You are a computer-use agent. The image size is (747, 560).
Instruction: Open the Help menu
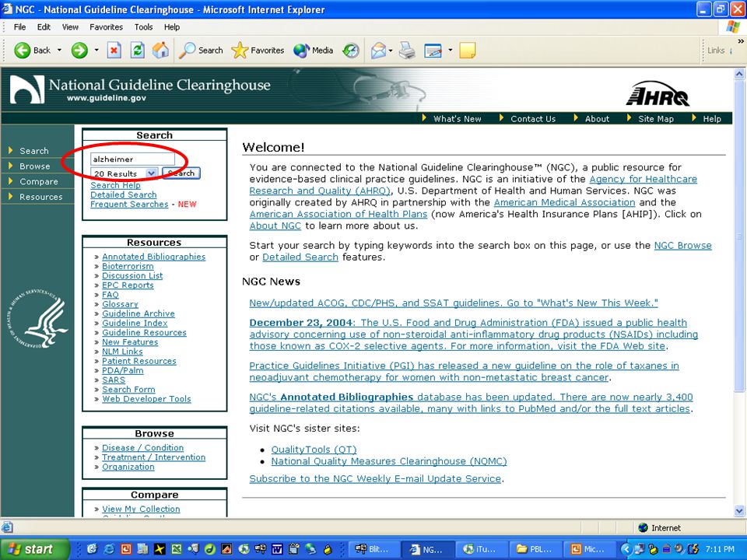(x=172, y=27)
